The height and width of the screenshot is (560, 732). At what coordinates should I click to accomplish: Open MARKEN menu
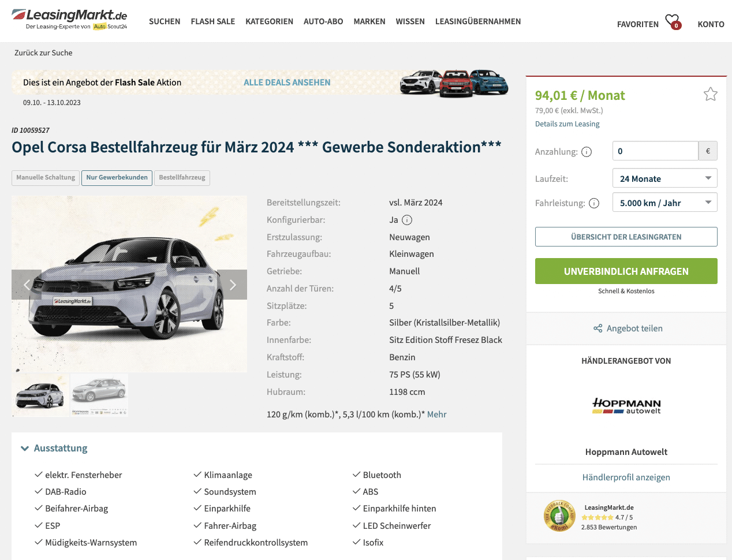(x=369, y=21)
